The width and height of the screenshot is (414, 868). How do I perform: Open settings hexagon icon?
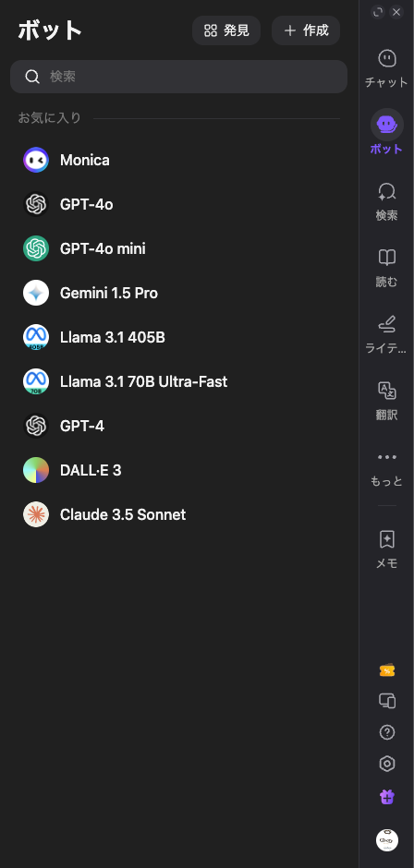pos(387,764)
